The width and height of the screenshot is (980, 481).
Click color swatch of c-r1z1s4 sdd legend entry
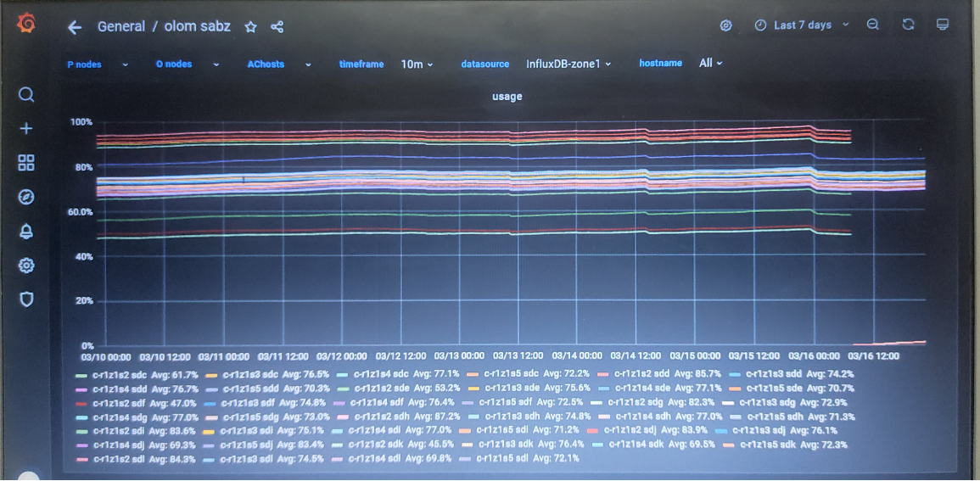[x=81, y=389]
